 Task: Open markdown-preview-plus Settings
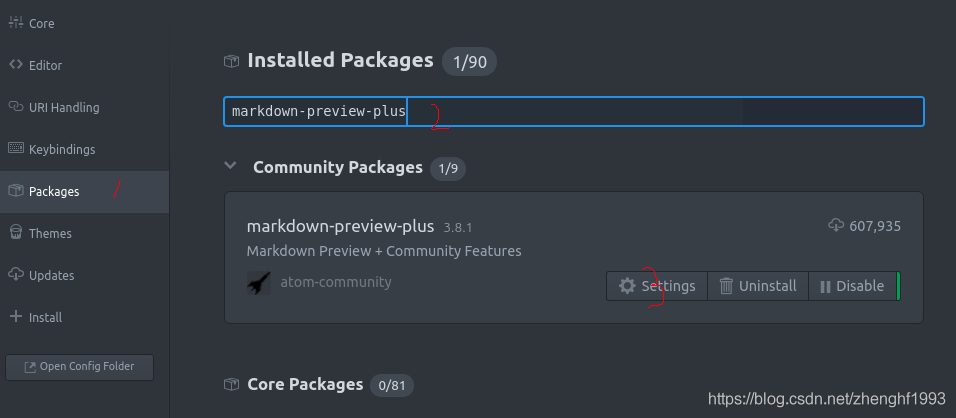(657, 286)
